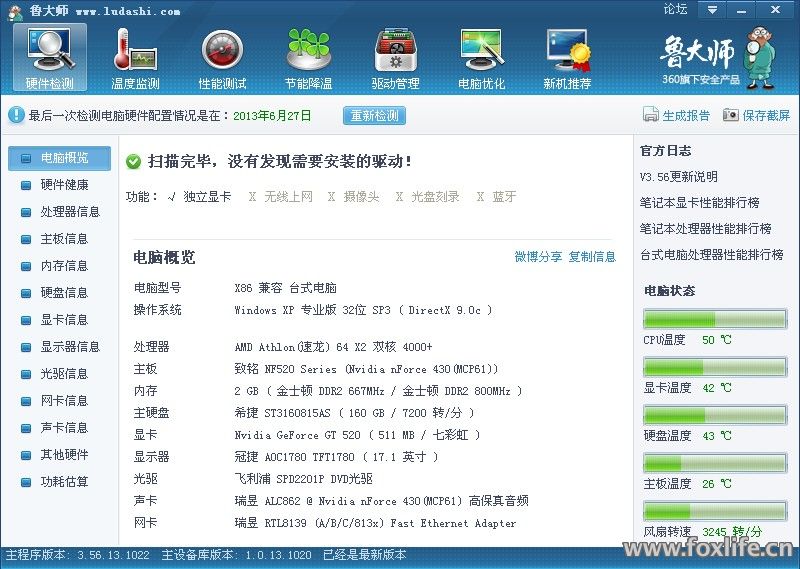Open the 硬件检测 hardware detection tab
The height and width of the screenshot is (569, 800).
(x=49, y=58)
